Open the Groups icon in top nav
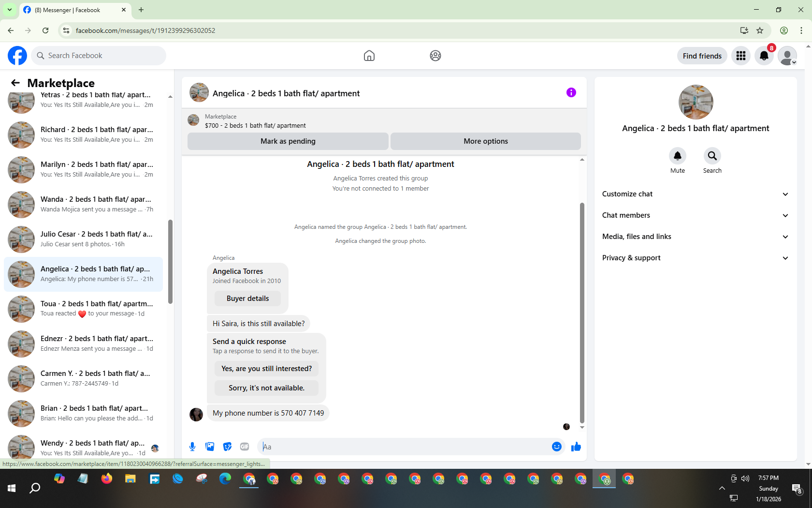This screenshot has width=812, height=508. (x=435, y=56)
